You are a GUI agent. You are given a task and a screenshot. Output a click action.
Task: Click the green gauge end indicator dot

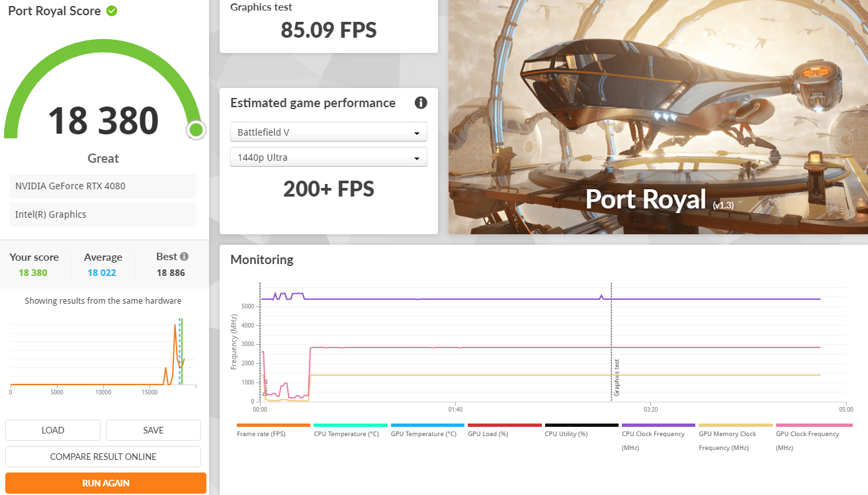pos(196,130)
